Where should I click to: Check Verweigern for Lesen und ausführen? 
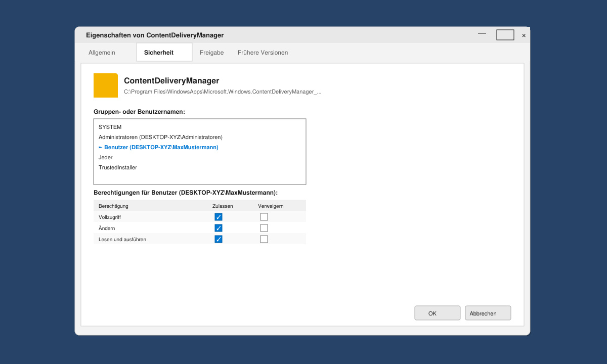pos(264,239)
